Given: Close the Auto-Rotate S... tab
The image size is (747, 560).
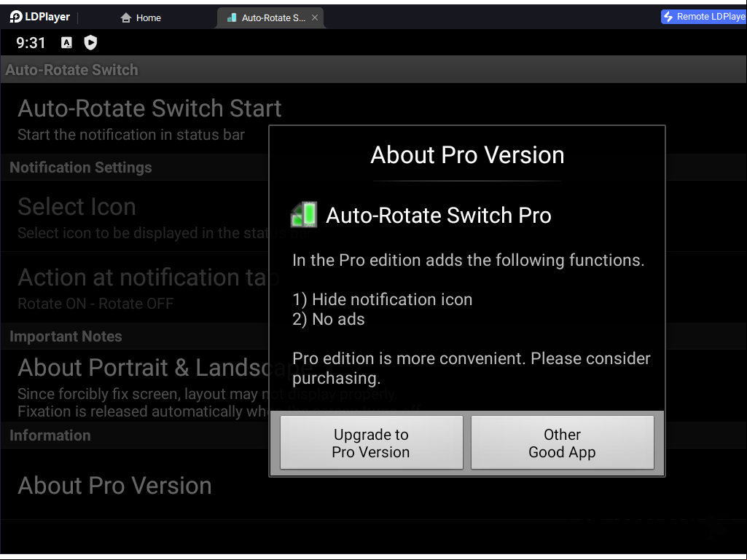Looking at the screenshot, I should pyautogui.click(x=315, y=17).
